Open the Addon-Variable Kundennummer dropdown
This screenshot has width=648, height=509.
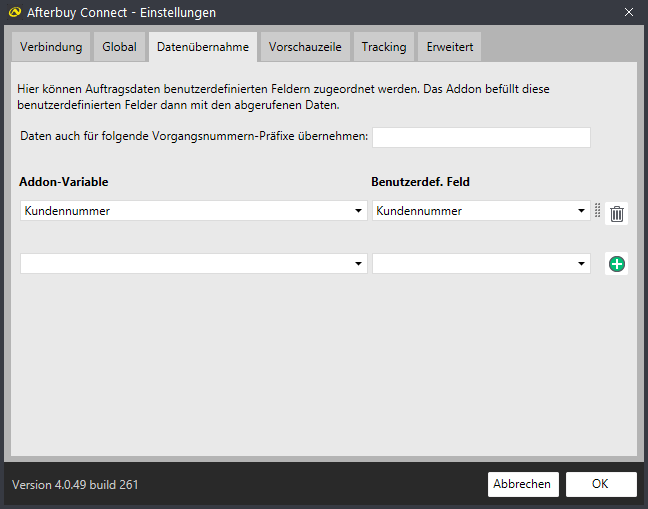pos(194,211)
